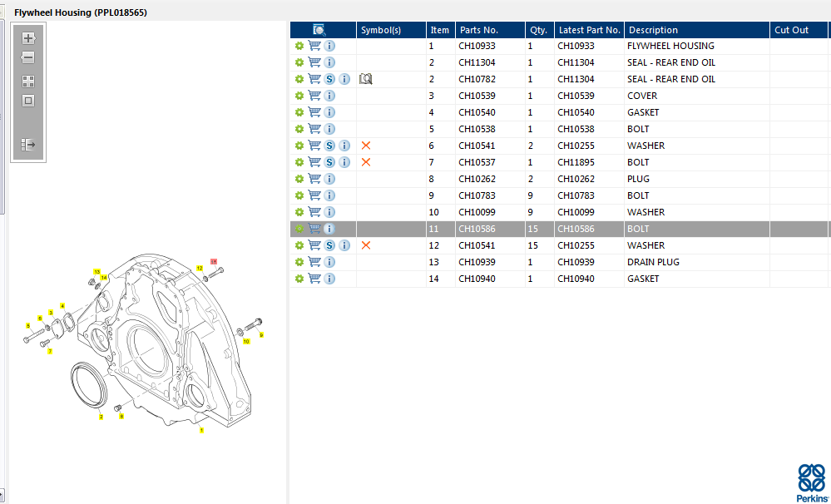831x504 pixels.
Task: Add DRAIN PLUG CH10939 to cart
Action: tap(314, 262)
